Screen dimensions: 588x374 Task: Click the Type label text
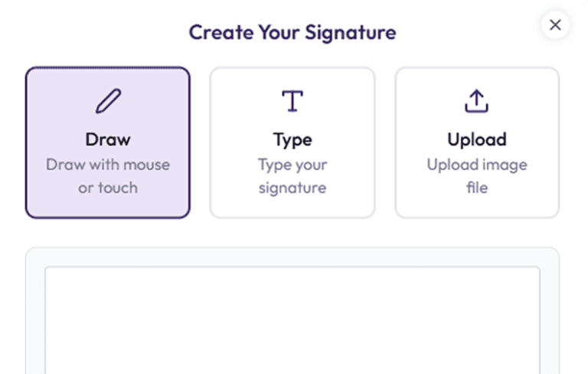[x=292, y=141]
